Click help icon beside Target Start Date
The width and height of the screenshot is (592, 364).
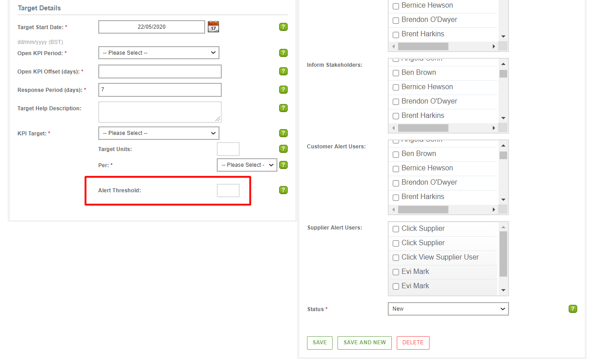[x=283, y=27]
